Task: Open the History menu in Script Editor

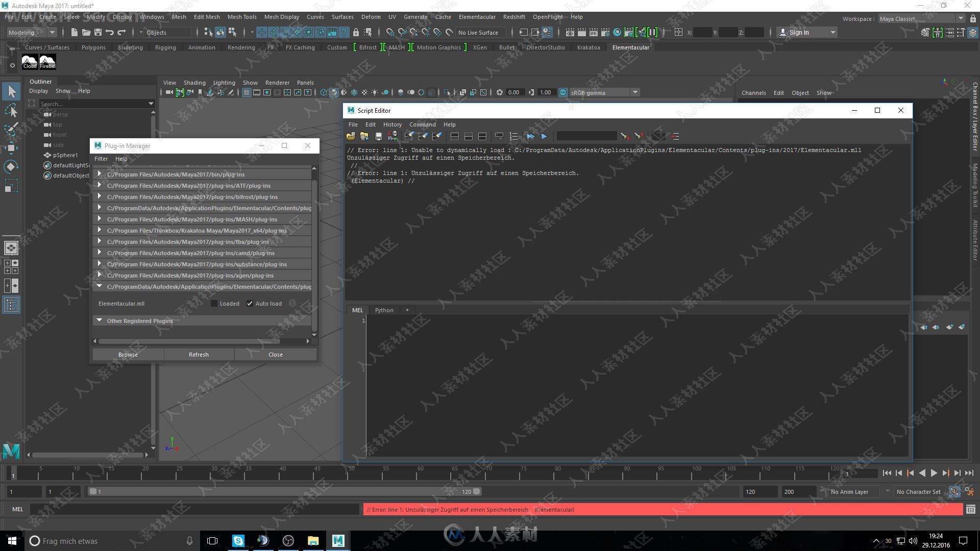Action: point(392,124)
